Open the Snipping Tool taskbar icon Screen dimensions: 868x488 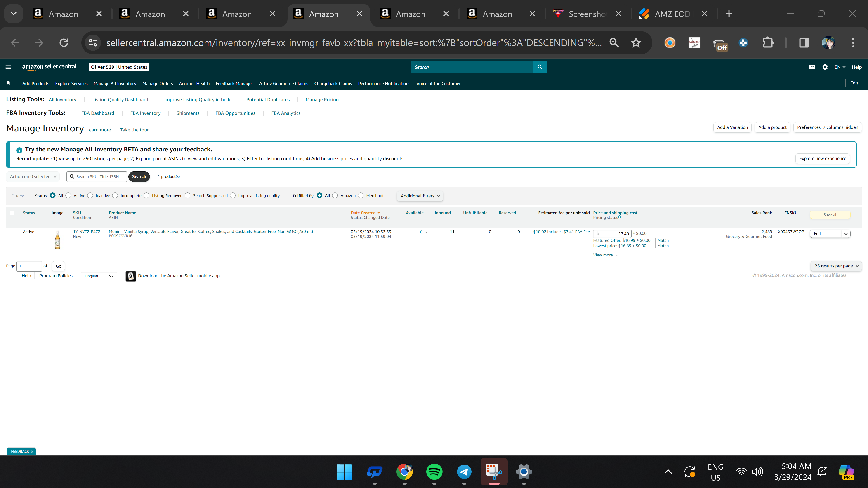(494, 472)
